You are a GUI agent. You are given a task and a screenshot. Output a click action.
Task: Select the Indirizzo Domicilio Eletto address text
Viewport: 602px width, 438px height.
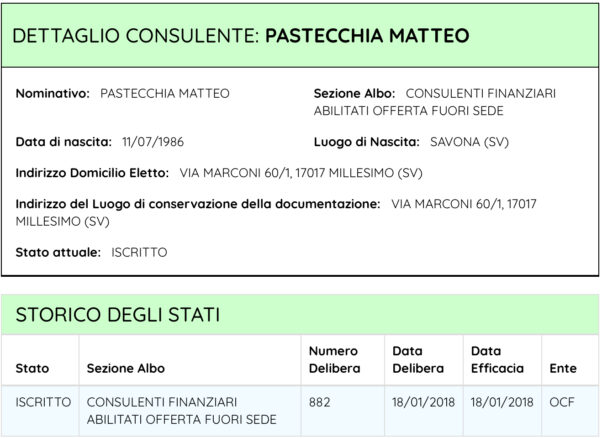coord(301,173)
